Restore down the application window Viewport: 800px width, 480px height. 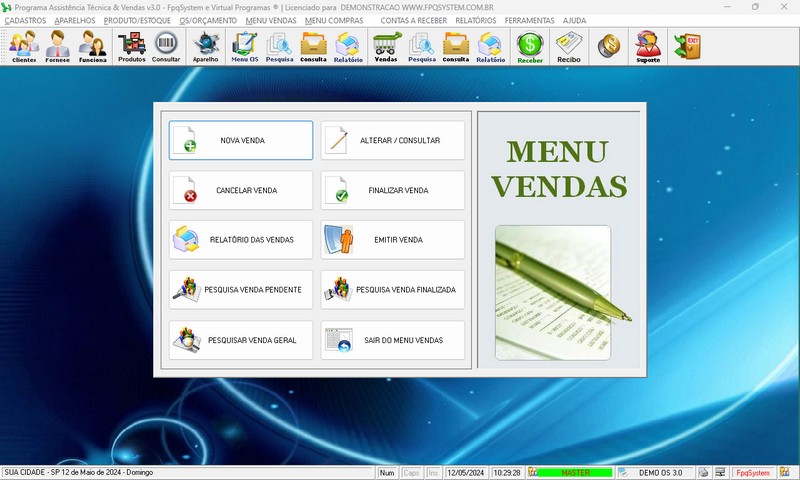[755, 7]
